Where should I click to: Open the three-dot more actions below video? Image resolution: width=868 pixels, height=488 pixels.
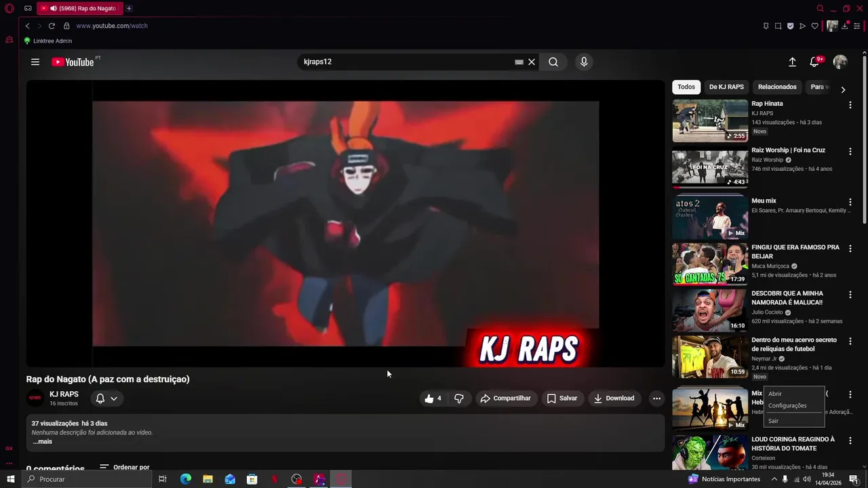[656, 399]
